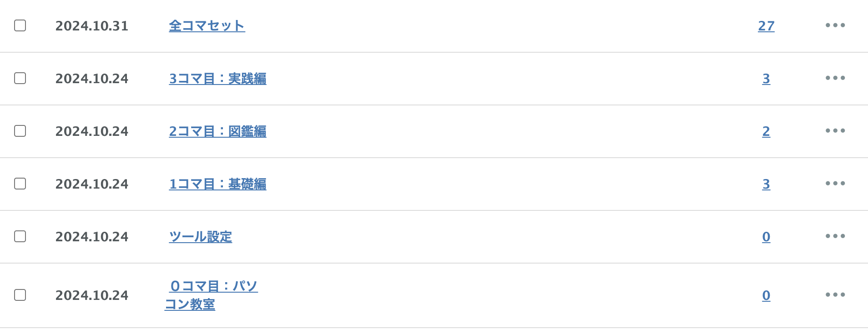Select the checkbox for 全コマセット

point(20,25)
